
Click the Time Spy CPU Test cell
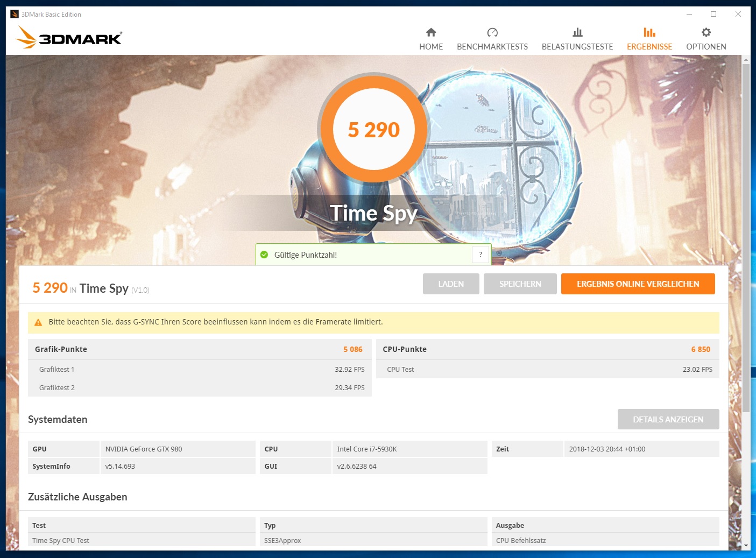pyautogui.click(x=142, y=540)
